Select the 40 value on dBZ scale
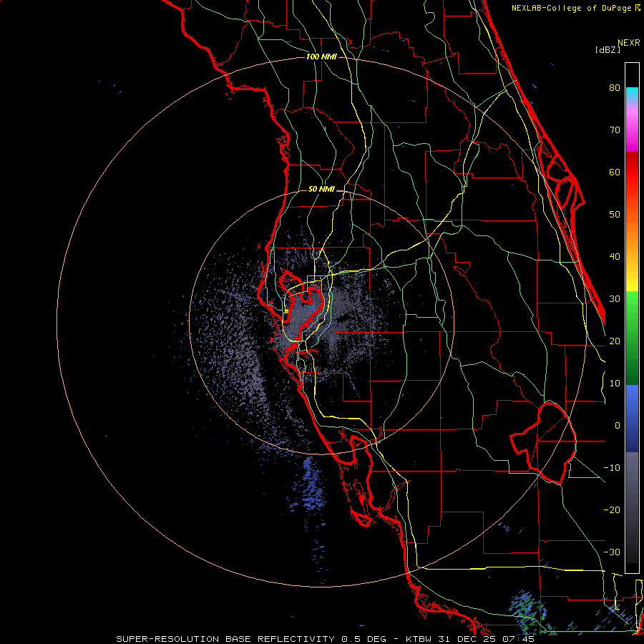 tap(615, 257)
